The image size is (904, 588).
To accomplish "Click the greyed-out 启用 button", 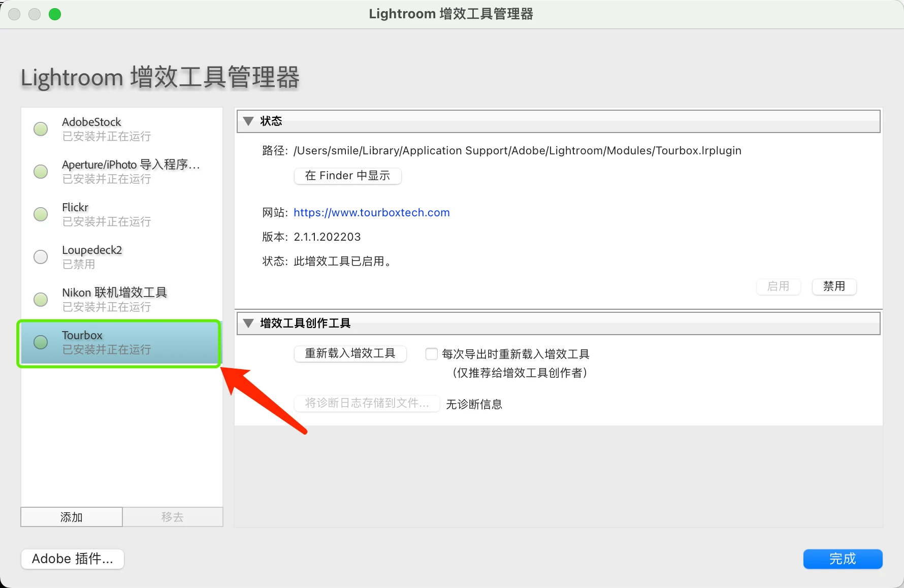I will tap(779, 286).
